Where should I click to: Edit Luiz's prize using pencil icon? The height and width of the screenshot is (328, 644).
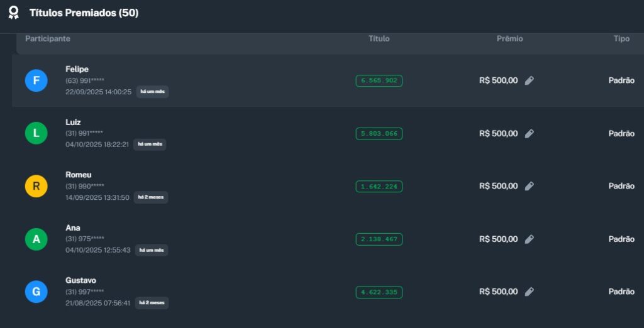coord(530,133)
